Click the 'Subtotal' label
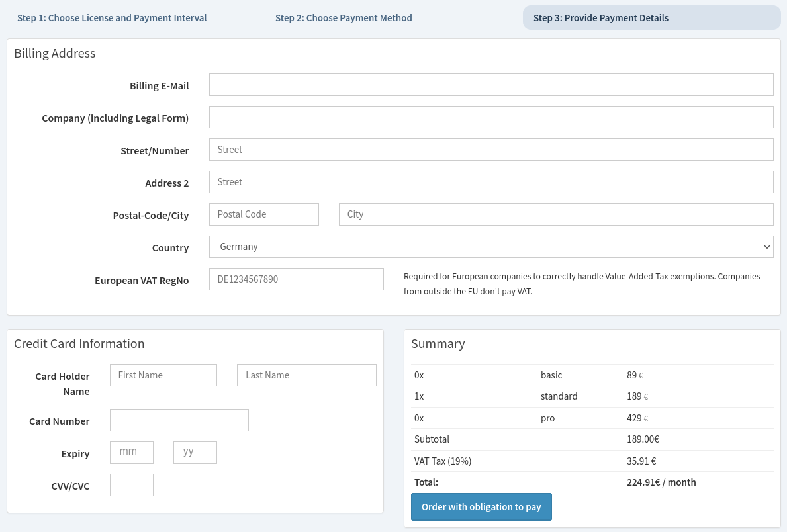The image size is (787, 532). coord(432,439)
